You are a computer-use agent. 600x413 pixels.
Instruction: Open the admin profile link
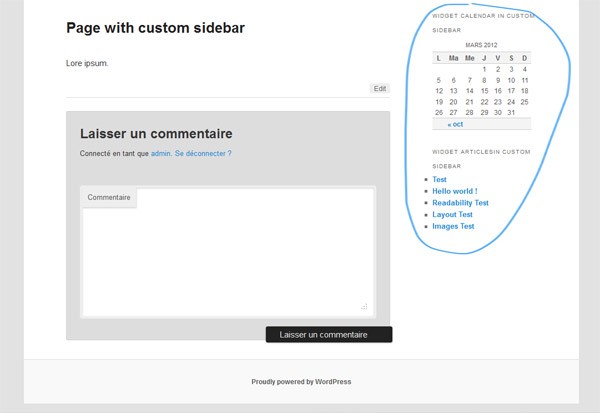coord(160,153)
